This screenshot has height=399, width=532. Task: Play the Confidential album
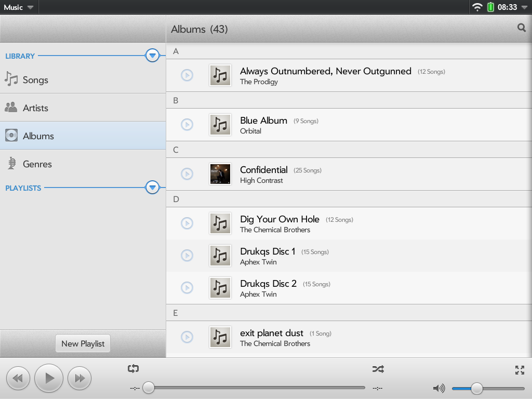[x=187, y=174]
